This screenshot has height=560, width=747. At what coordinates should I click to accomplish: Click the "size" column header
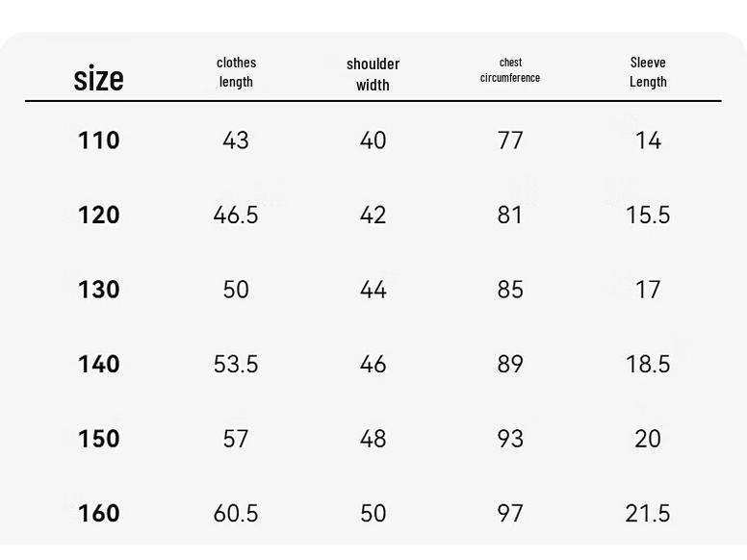[98, 78]
